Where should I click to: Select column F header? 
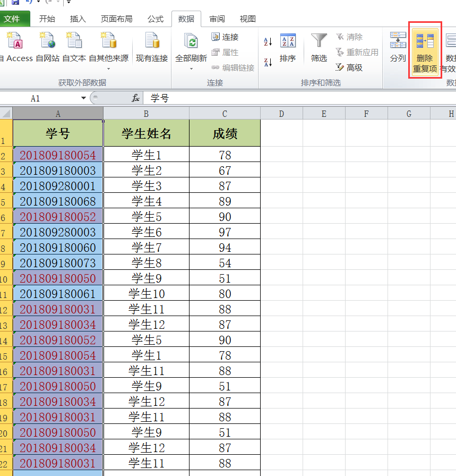pyautogui.click(x=366, y=114)
